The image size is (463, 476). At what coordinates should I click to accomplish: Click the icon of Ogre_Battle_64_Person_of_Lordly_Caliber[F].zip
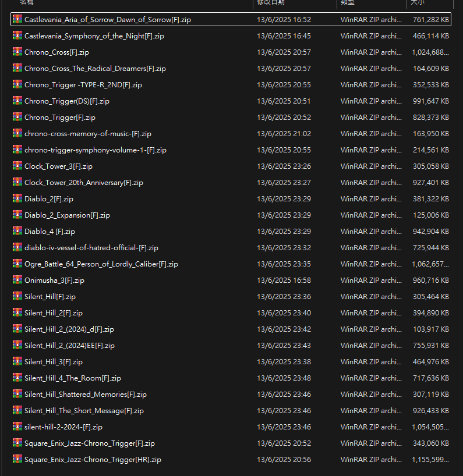[x=17, y=264]
